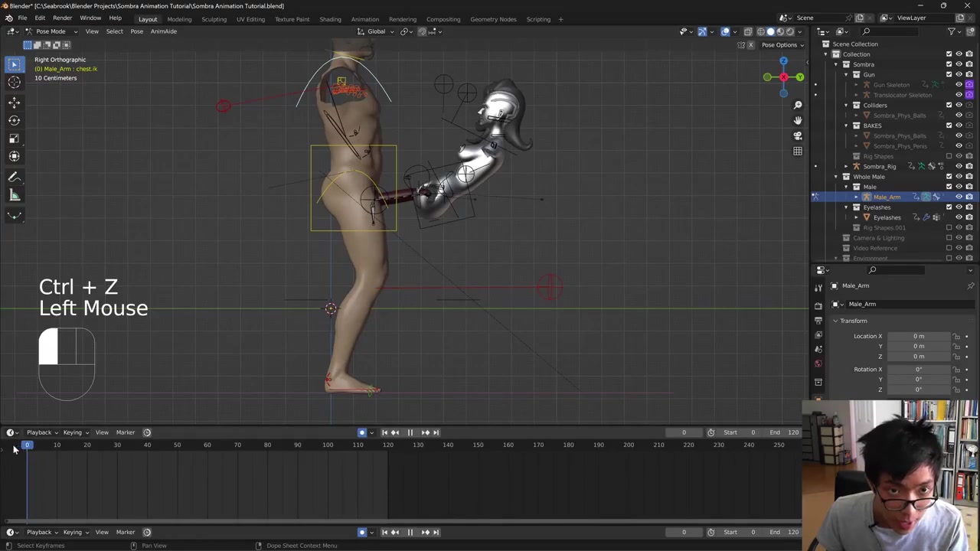
Task: Select the Move tool in the toolbar
Action: pyautogui.click(x=14, y=102)
